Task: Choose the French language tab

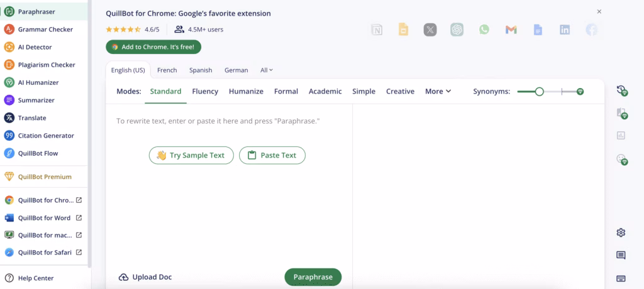Action: coord(167,70)
